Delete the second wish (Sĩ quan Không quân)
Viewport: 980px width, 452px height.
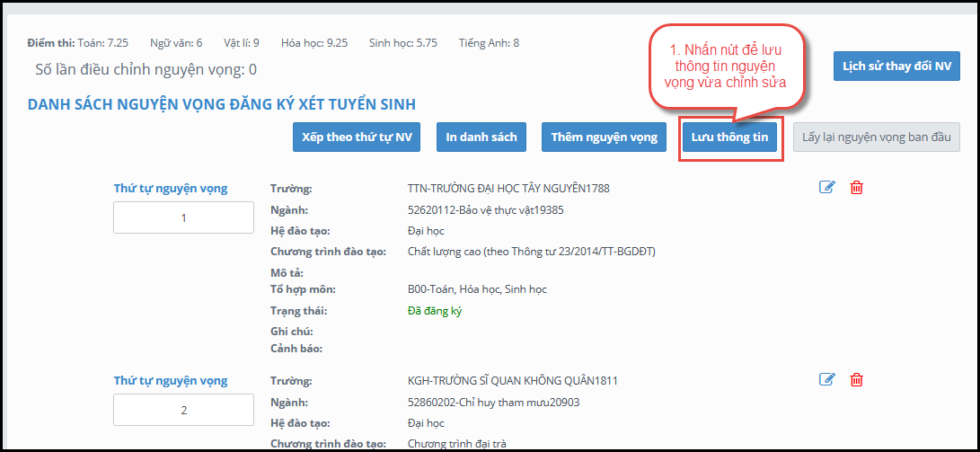(857, 379)
